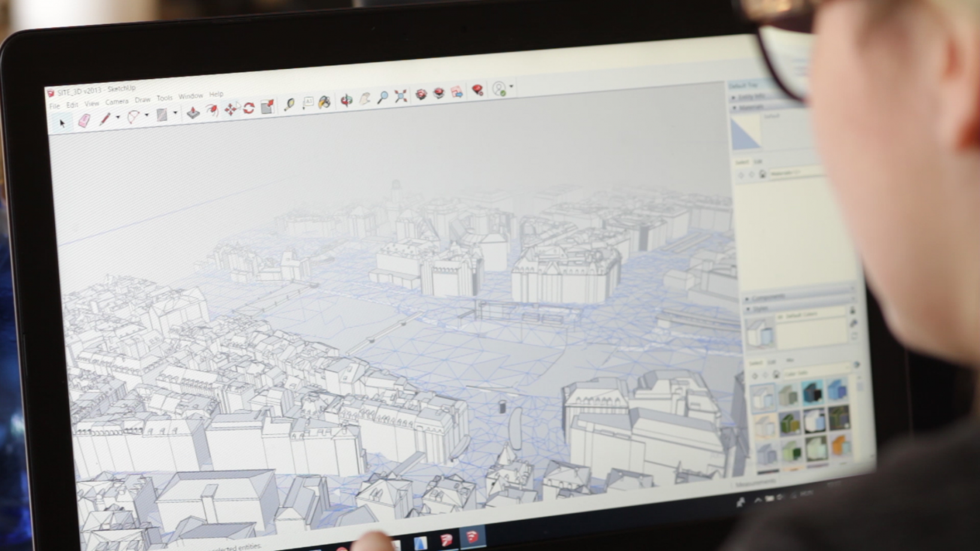Select the Text label tool
Viewport: 980px width, 551px height.
click(307, 103)
